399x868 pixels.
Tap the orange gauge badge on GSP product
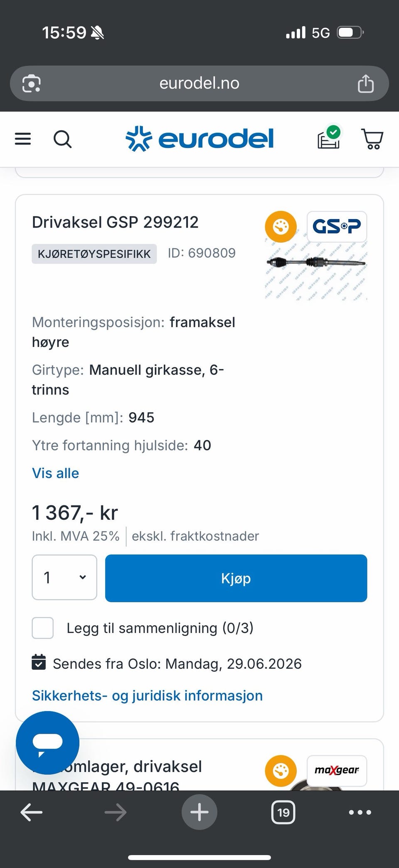[x=281, y=227]
